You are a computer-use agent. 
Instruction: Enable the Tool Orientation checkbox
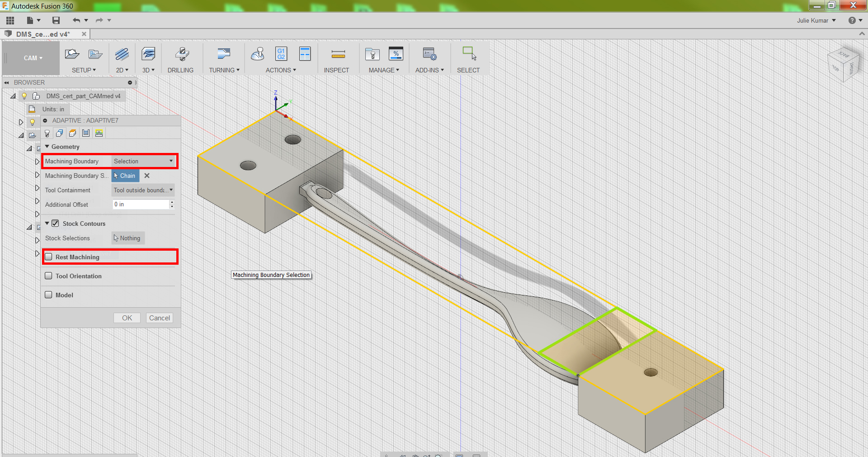coord(49,276)
